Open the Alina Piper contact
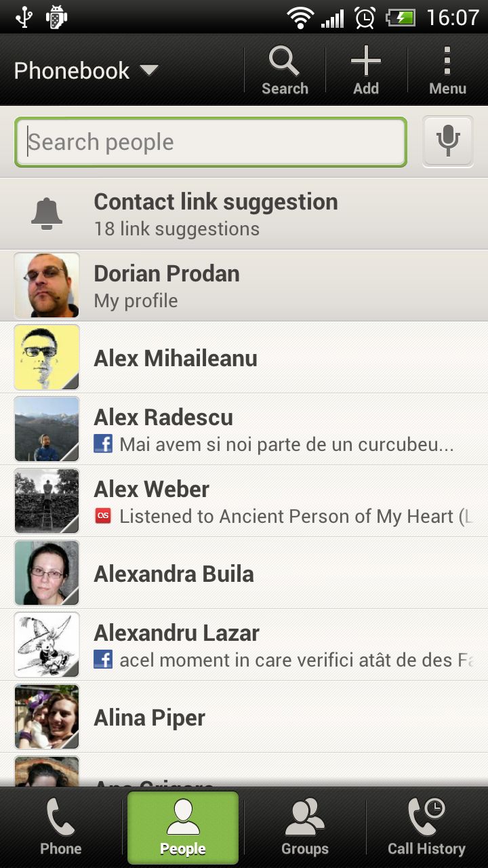This screenshot has height=868, width=488. click(x=271, y=717)
